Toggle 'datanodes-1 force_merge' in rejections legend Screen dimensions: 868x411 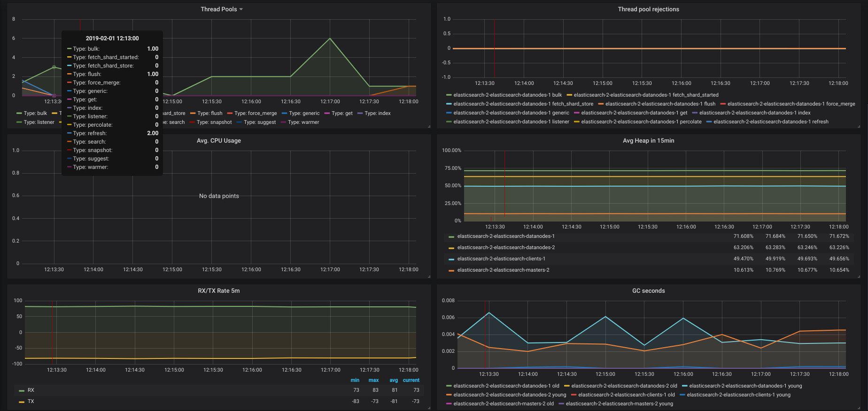(x=791, y=104)
